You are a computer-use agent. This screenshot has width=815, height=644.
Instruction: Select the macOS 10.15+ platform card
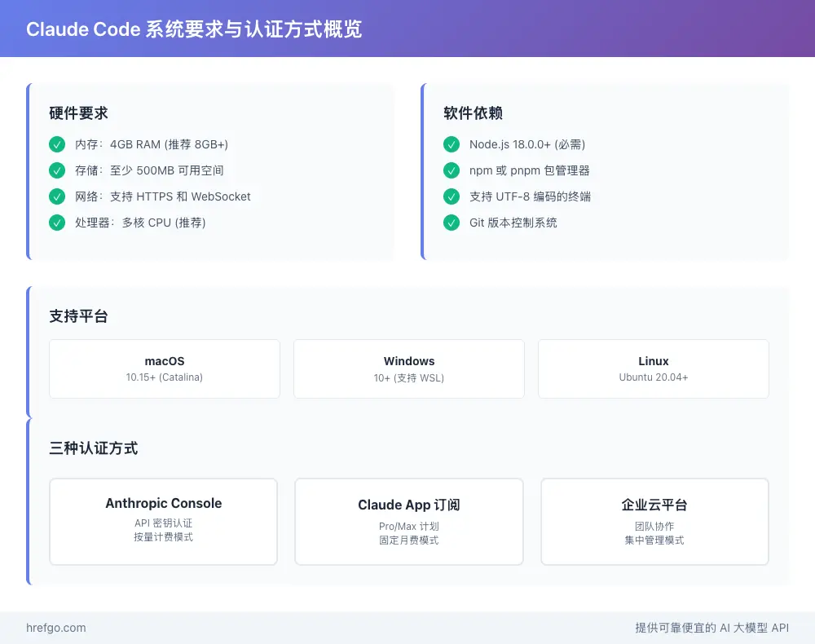pos(165,369)
